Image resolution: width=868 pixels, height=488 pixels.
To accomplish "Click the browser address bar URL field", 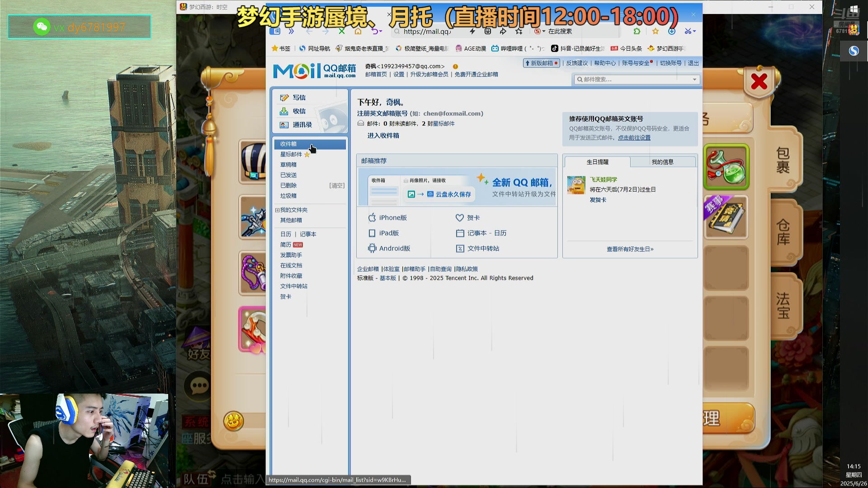I will coord(427,31).
